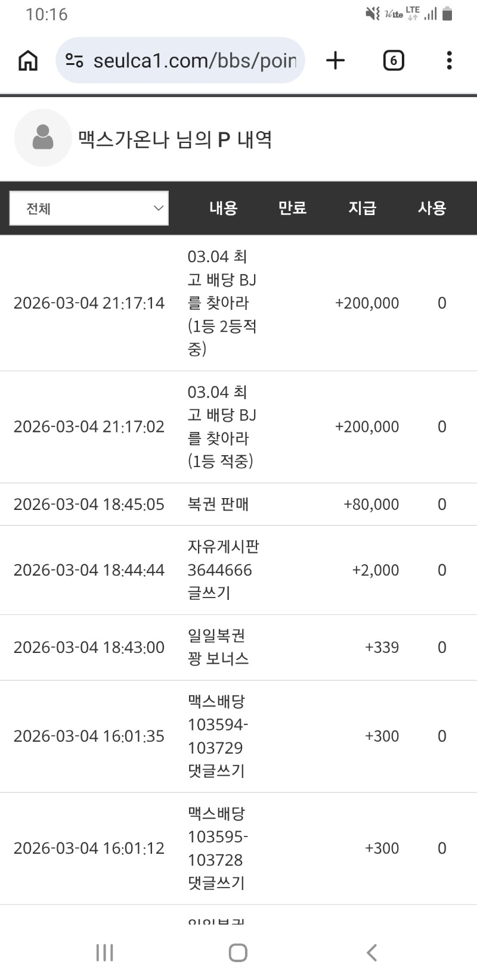Tap the user profile avatar icon

click(43, 138)
